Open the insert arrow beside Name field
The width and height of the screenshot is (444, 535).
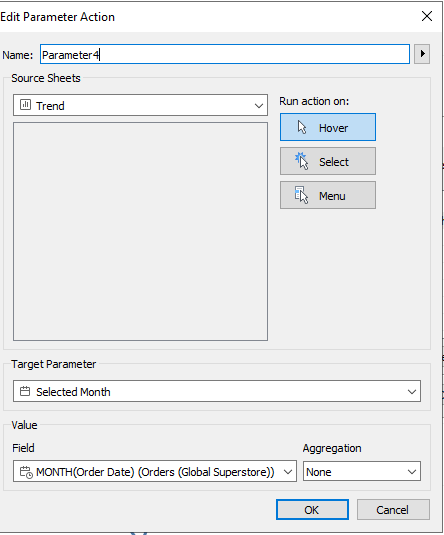(422, 54)
